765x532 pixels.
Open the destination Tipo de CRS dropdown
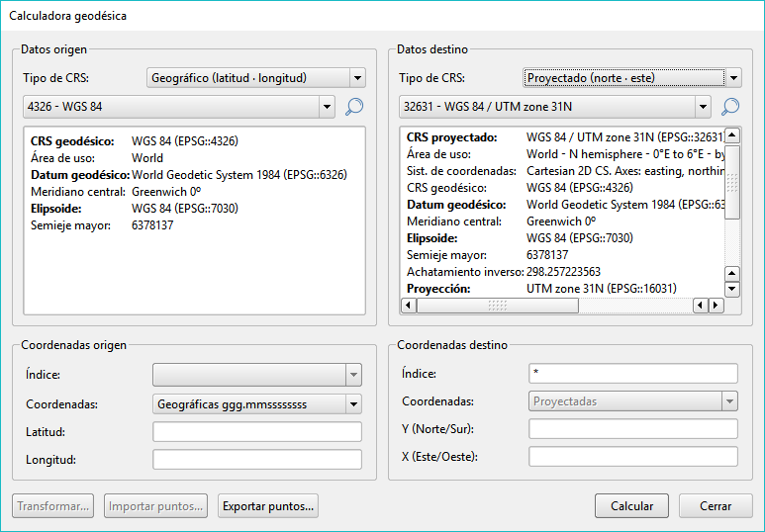click(x=632, y=78)
